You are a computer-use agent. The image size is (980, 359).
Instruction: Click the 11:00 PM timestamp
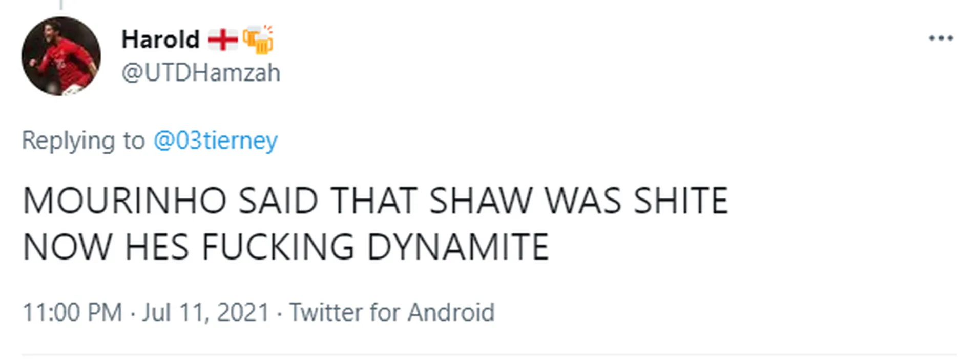point(72,312)
